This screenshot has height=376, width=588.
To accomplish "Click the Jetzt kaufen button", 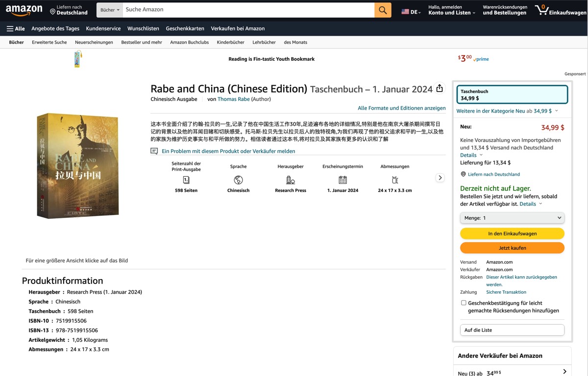I will tap(512, 248).
